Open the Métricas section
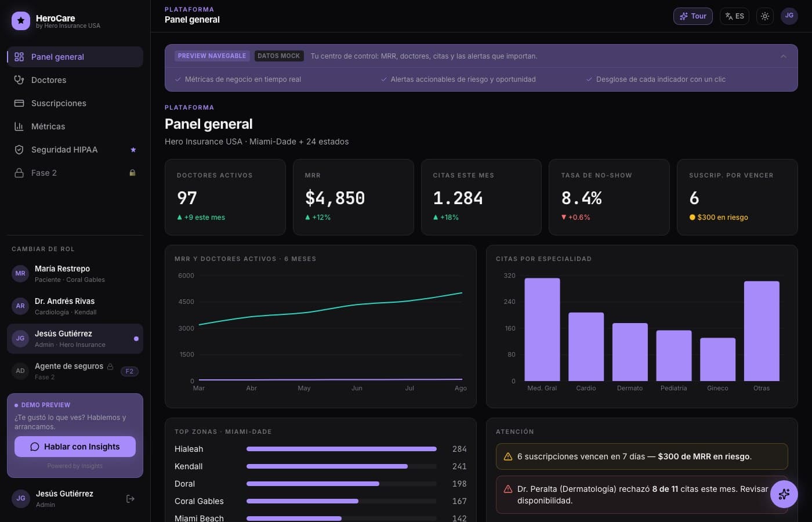The width and height of the screenshot is (812, 522). click(x=75, y=126)
